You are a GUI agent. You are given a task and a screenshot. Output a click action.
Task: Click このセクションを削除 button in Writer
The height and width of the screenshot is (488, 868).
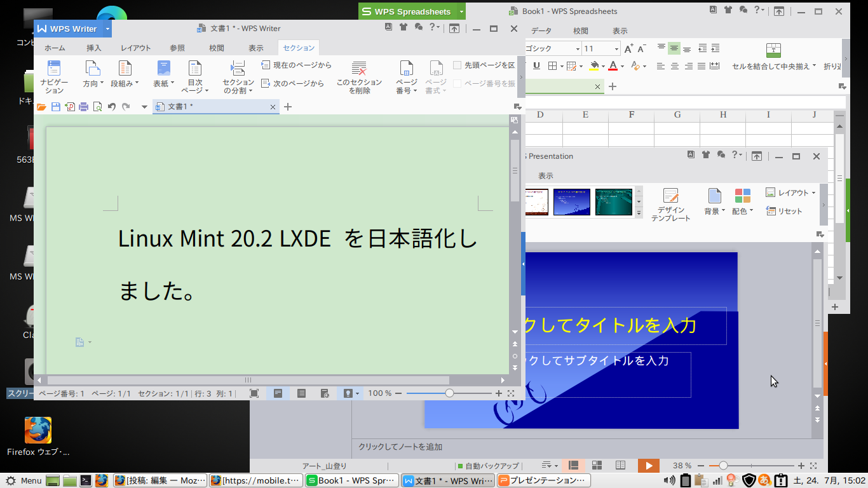click(x=359, y=77)
